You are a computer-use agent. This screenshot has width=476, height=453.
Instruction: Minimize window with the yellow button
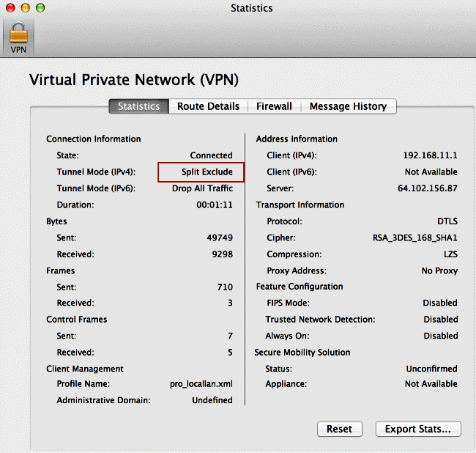(x=26, y=8)
